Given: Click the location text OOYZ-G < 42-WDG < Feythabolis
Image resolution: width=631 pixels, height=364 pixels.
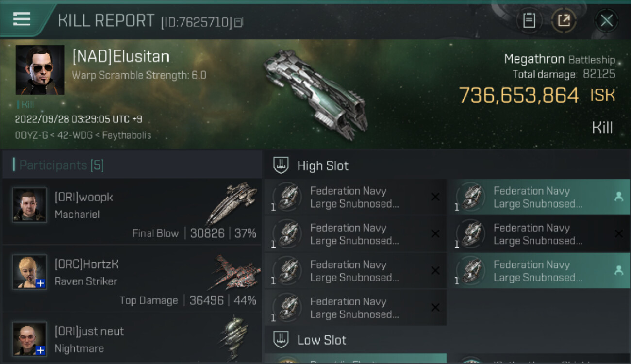Looking at the screenshot, I should click(83, 135).
